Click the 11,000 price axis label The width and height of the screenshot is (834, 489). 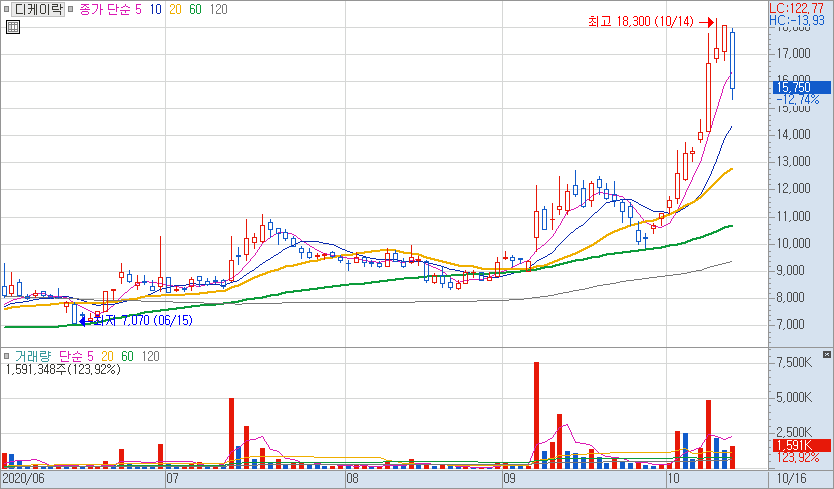794,216
